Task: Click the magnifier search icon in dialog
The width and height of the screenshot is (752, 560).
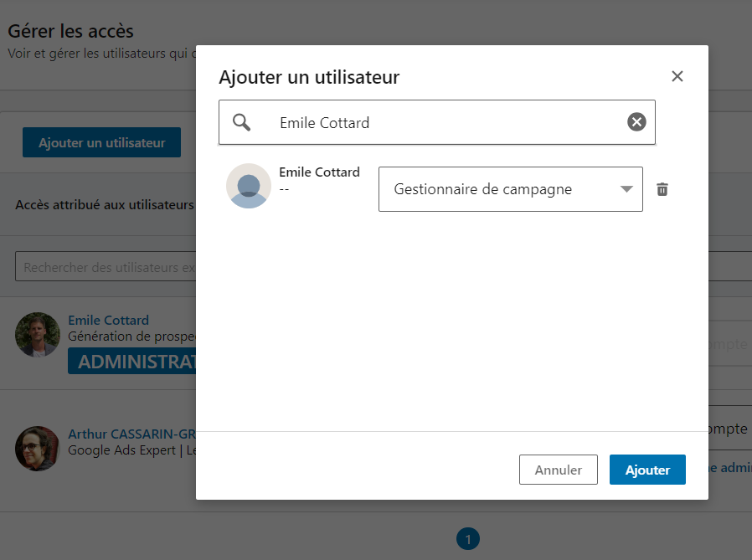Action: pos(242,123)
